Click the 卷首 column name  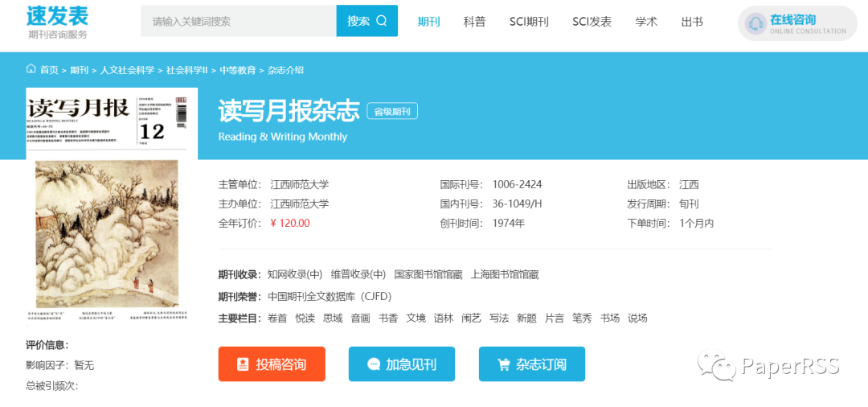point(277,319)
